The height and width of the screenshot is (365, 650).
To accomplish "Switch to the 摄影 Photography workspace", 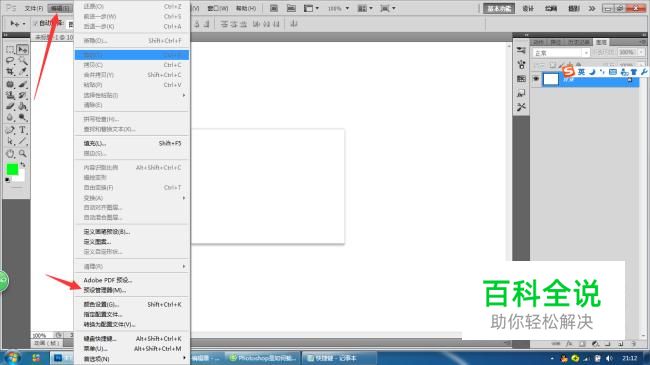I will (x=574, y=8).
